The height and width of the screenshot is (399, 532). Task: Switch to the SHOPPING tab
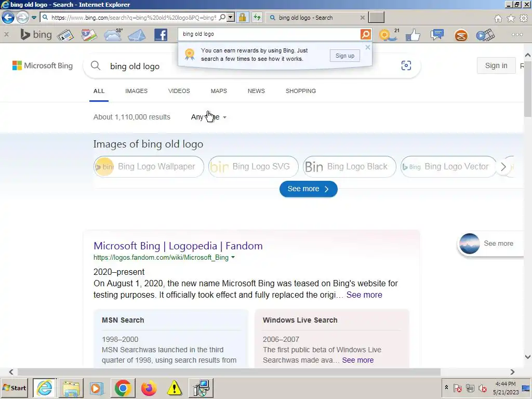tap(301, 91)
